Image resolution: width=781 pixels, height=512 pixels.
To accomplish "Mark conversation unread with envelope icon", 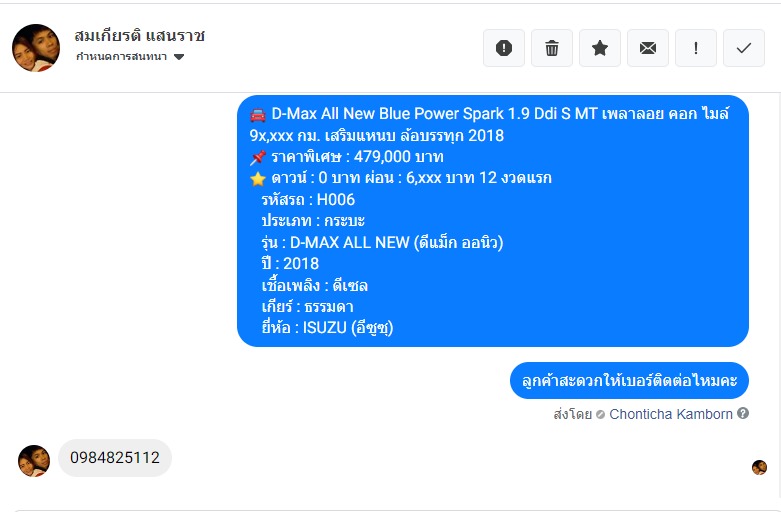I will 648,48.
